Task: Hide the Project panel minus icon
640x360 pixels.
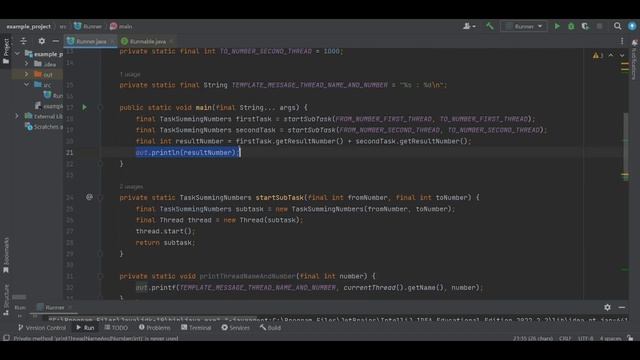Action: [56, 41]
